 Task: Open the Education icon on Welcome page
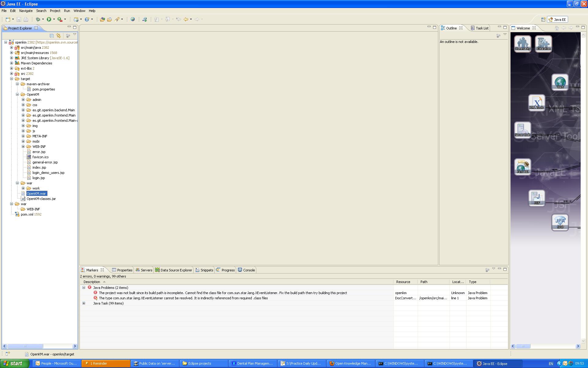[x=544, y=44]
